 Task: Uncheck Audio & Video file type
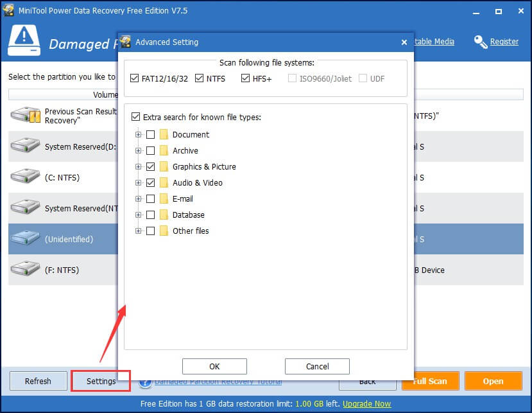point(150,182)
